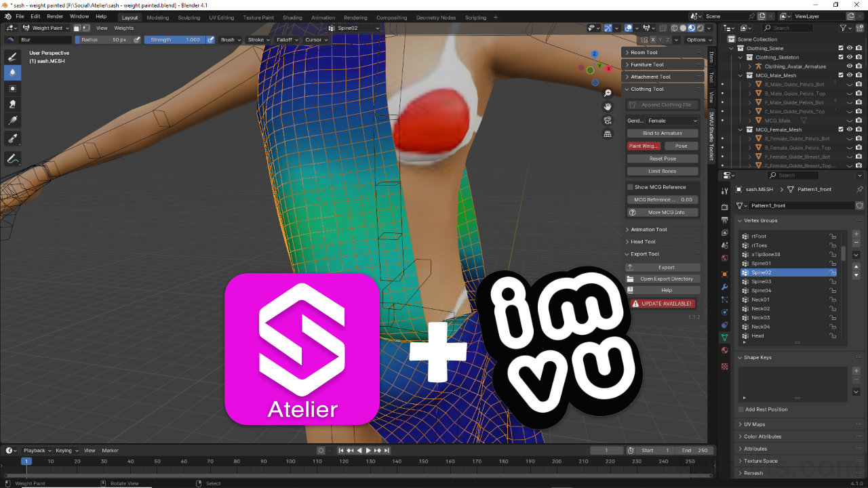This screenshot has height=488, width=868.
Task: Expand the Furniture Tool panel
Action: tap(663, 64)
